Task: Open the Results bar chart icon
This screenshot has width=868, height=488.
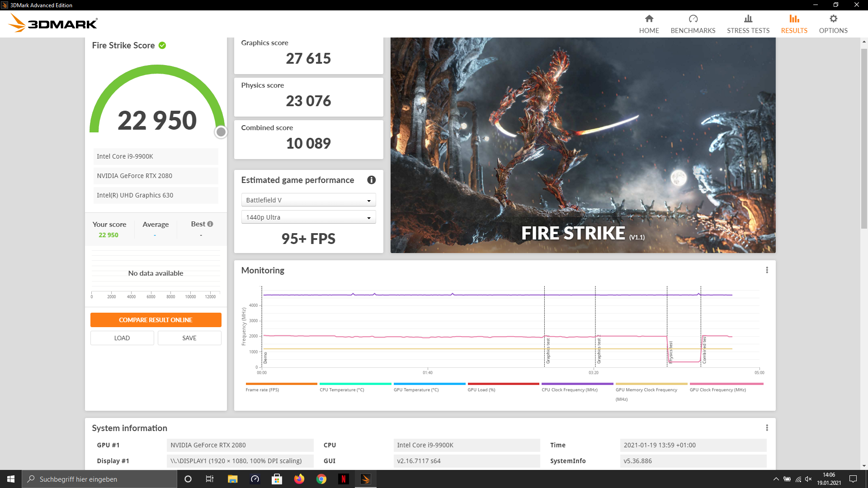Action: (794, 19)
